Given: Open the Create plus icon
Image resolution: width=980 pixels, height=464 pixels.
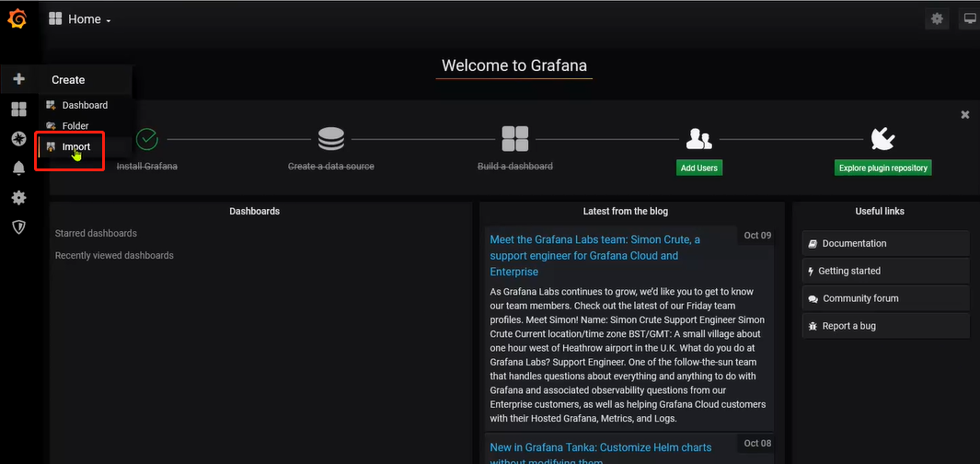Looking at the screenshot, I should tap(18, 79).
